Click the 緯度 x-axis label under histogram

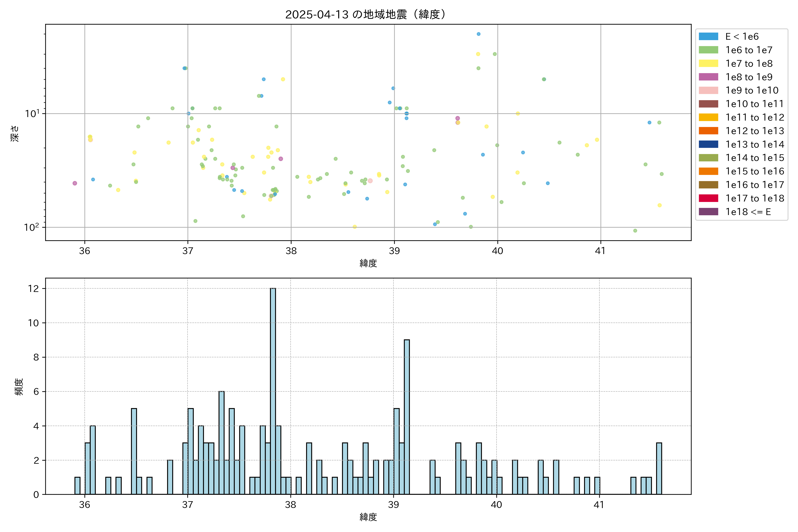click(368, 517)
